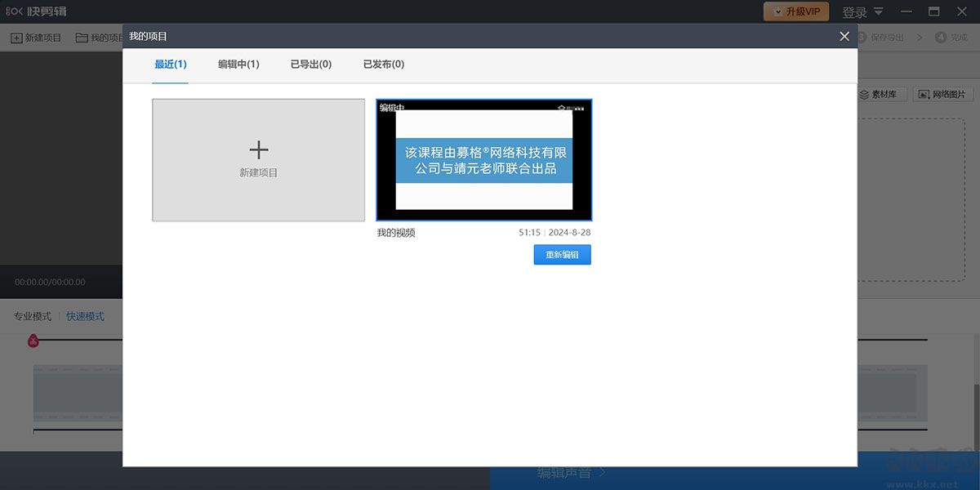
Task: Open 新建项目 from the top toolbar
Action: [x=37, y=38]
